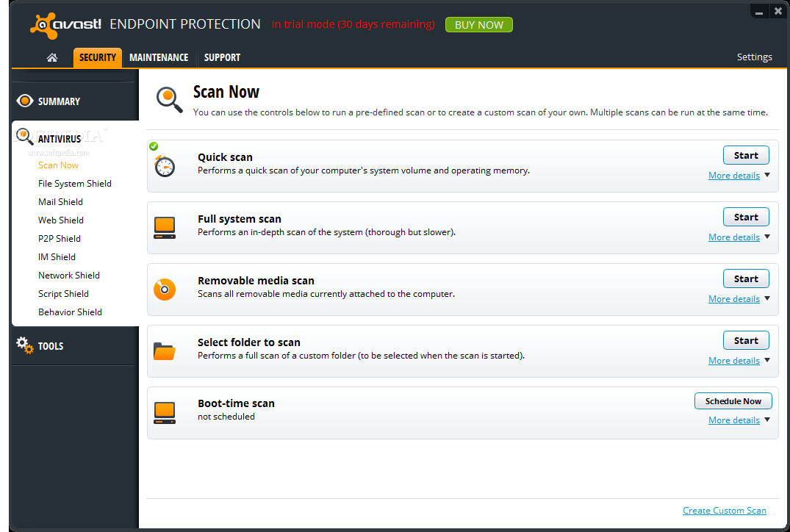
Task: Click Create Custom Scan link
Action: (x=724, y=511)
